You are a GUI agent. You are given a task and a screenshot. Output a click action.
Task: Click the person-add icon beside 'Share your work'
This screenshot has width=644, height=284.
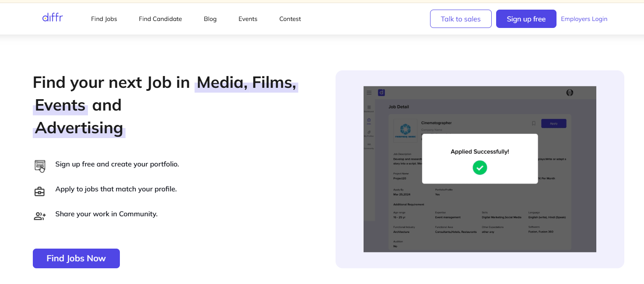click(x=39, y=215)
